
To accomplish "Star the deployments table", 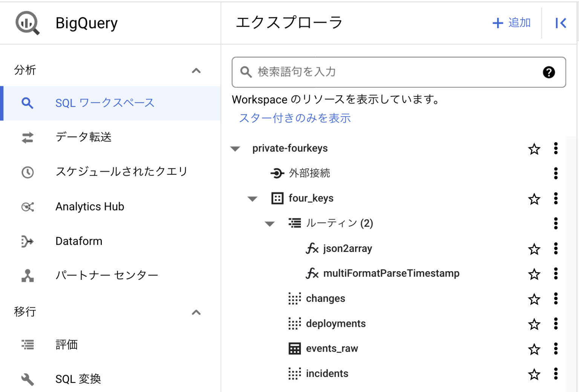I will (534, 324).
